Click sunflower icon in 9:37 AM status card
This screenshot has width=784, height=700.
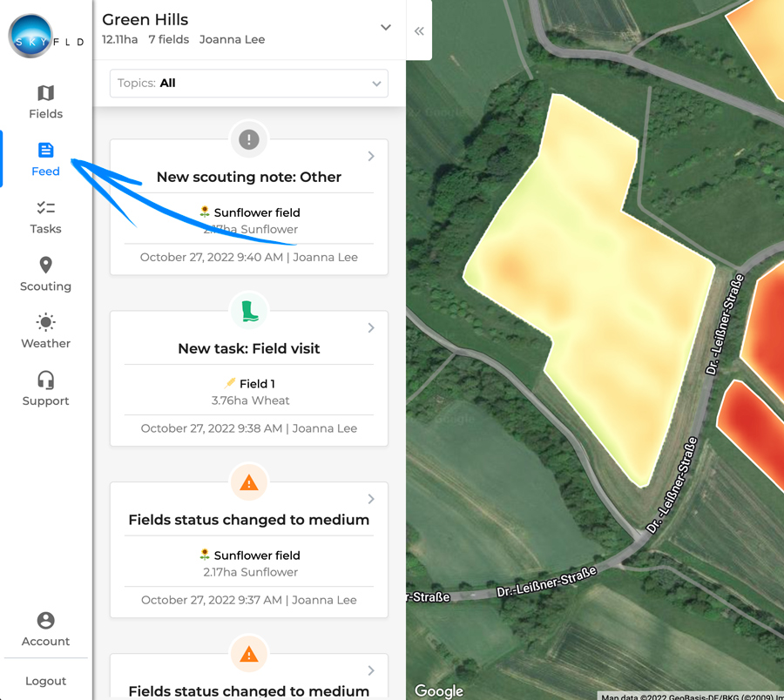click(205, 555)
